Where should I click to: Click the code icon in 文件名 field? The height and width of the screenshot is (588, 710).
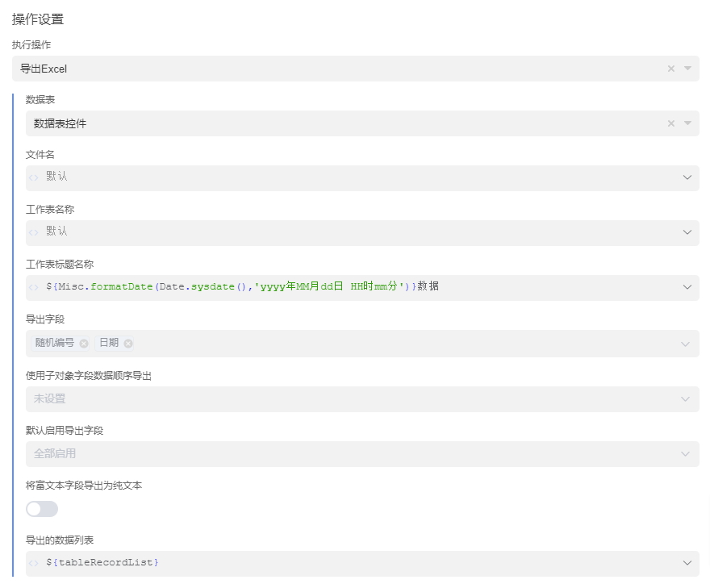[x=34, y=177]
